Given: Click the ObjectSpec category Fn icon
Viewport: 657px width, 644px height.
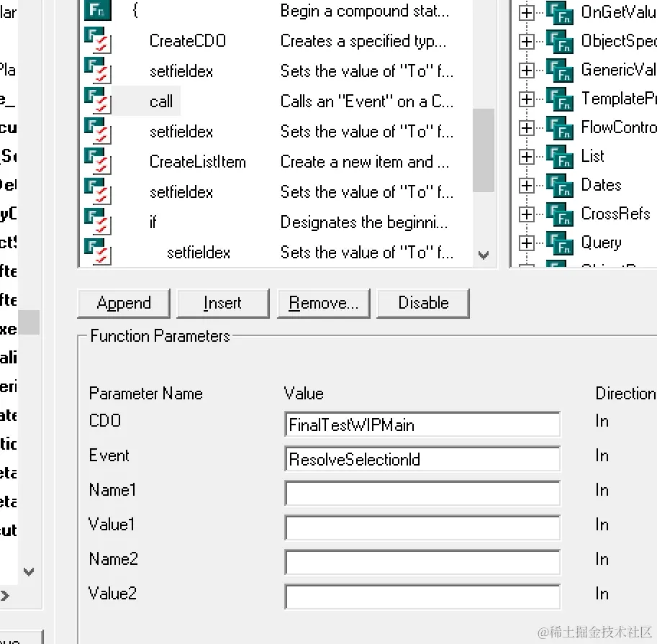Looking at the screenshot, I should (560, 42).
